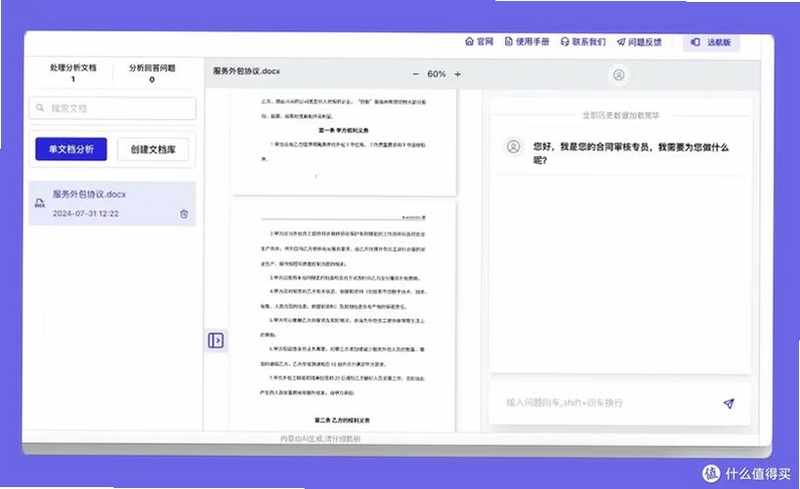800x489 pixels.
Task: Open 服务外包协议.docx in file list
Action: [112, 203]
